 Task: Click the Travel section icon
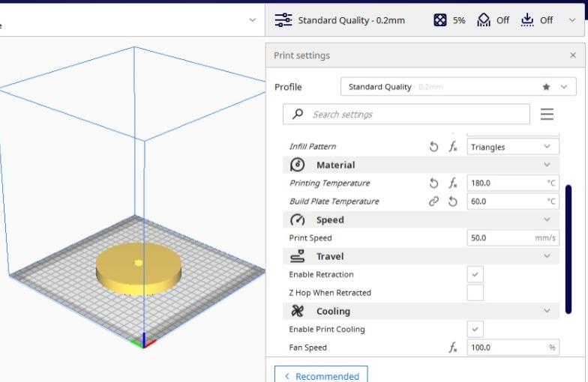(297, 256)
